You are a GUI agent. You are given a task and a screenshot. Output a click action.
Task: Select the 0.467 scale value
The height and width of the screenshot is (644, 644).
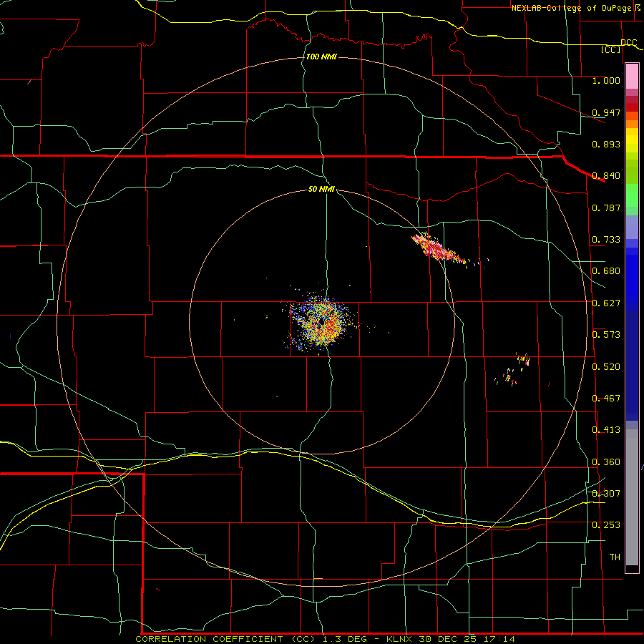click(x=606, y=398)
